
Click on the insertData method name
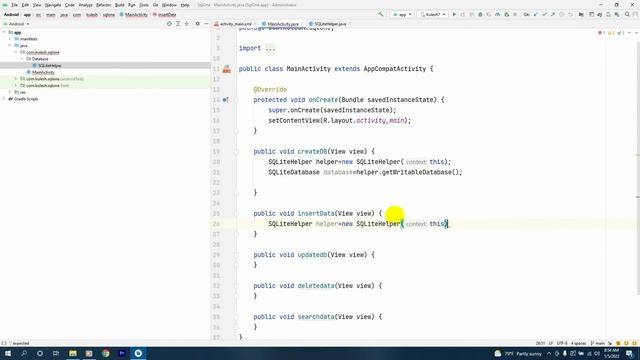[316, 213]
